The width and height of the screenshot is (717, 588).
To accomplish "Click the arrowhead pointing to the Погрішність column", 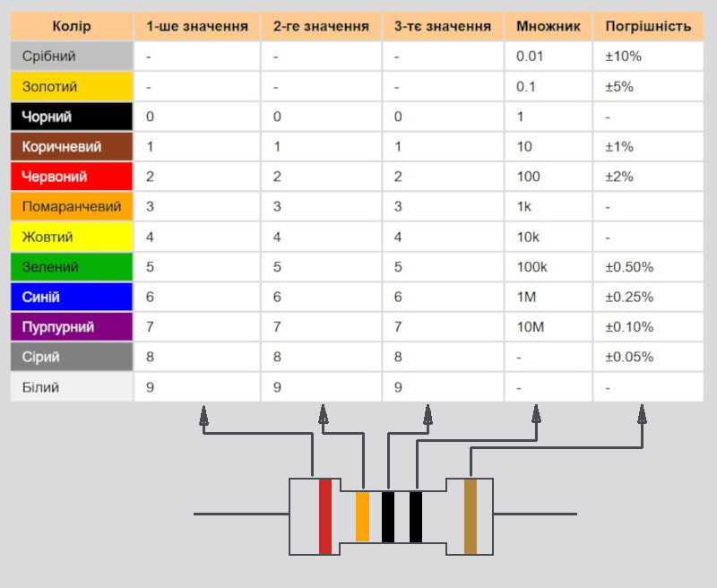I will (642, 414).
